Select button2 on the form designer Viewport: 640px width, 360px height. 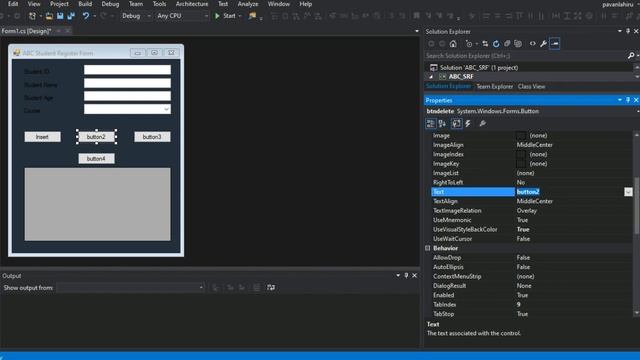[x=96, y=137]
